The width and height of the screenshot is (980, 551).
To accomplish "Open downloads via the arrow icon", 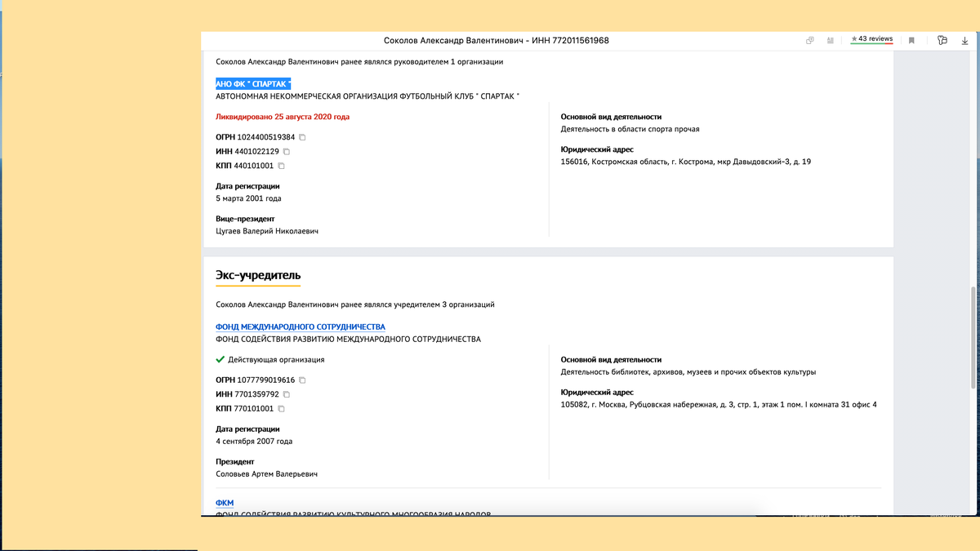I will point(964,40).
